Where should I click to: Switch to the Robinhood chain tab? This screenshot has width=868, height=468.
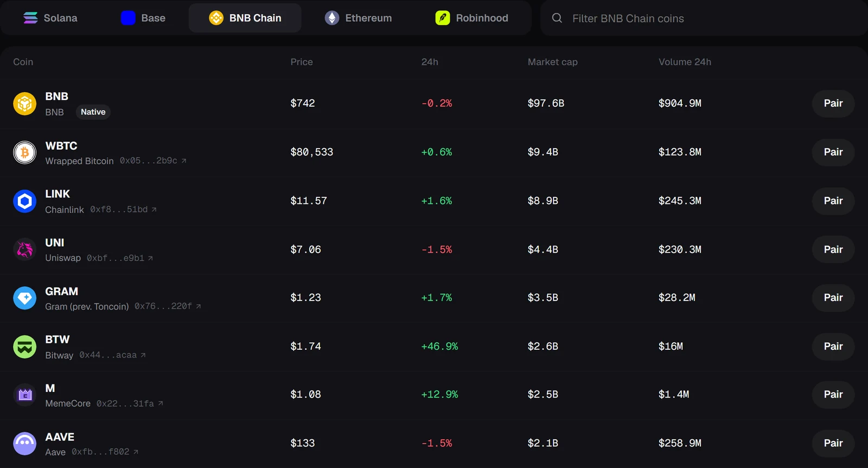(x=472, y=18)
